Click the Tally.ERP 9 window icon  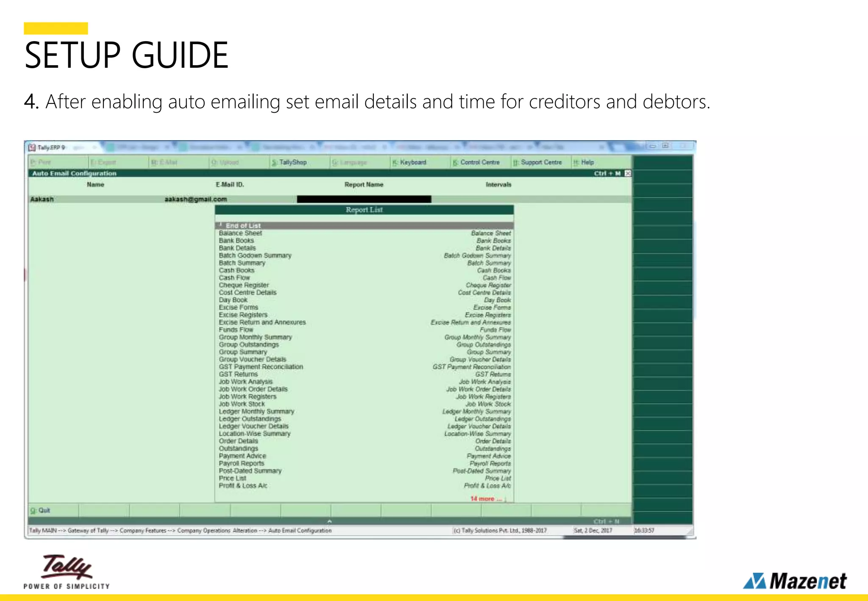coord(32,147)
